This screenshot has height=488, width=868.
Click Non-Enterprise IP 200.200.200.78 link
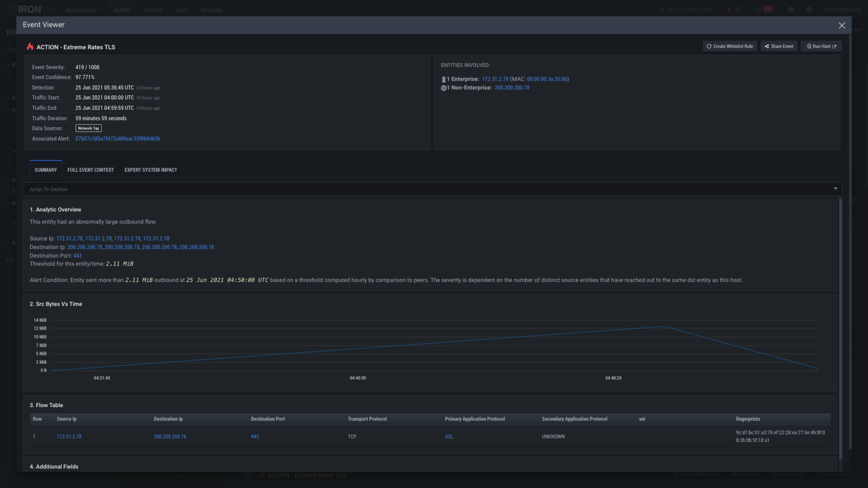[511, 88]
